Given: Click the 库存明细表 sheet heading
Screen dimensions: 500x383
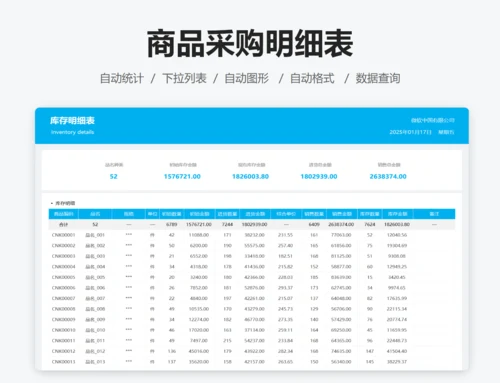Looking at the screenshot, I should [x=72, y=120].
